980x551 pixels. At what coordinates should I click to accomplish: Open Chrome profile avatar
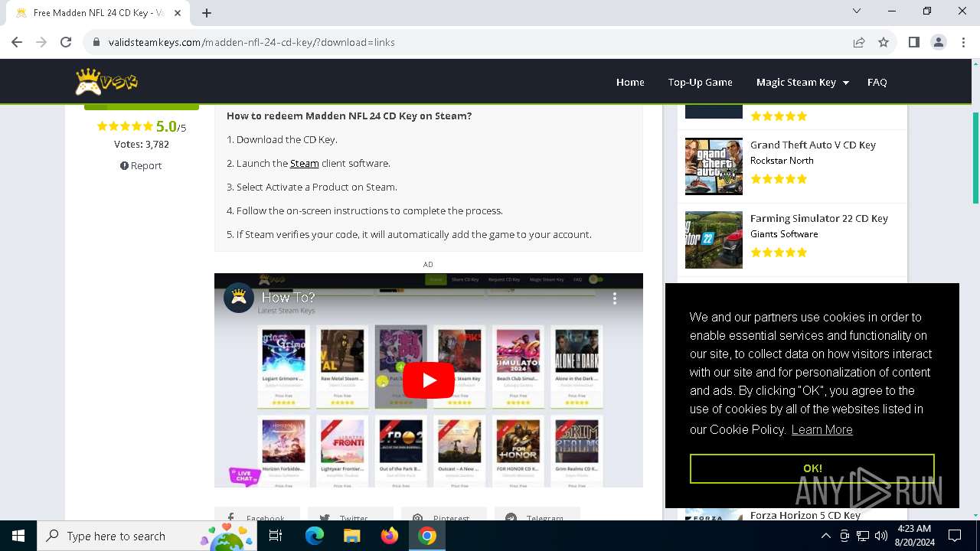pyautogui.click(x=938, y=42)
